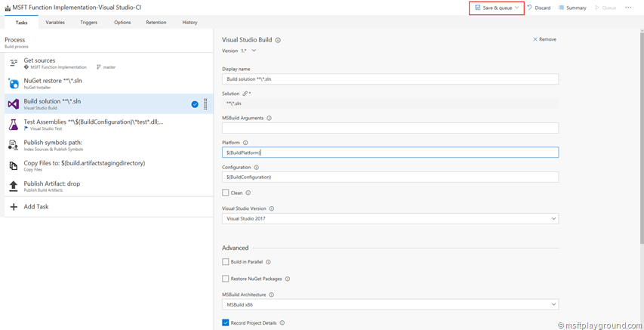Image resolution: width=644 pixels, height=330 pixels.
Task: Click the Get sources icon
Action: 14,63
